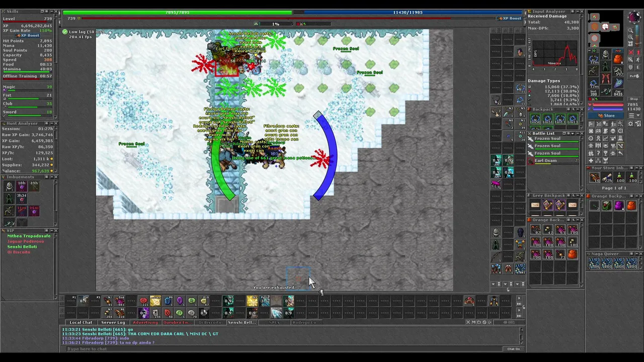Click the mana bar at top

pos(408,12)
